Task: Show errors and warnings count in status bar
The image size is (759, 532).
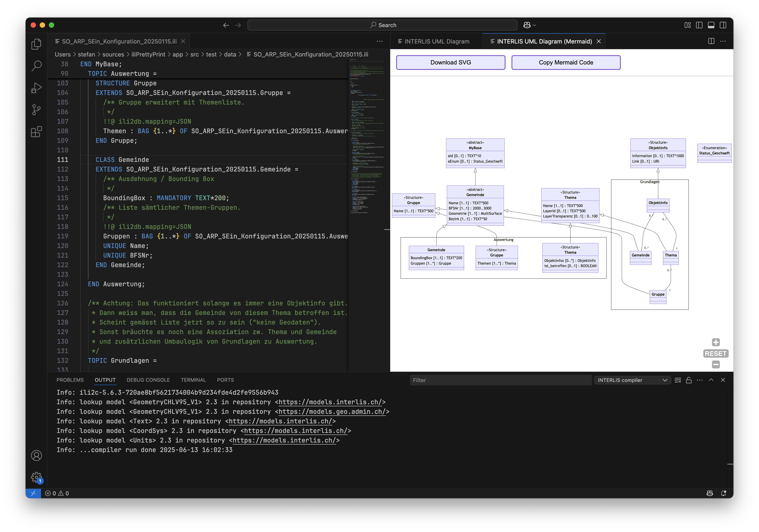Action: point(57,493)
